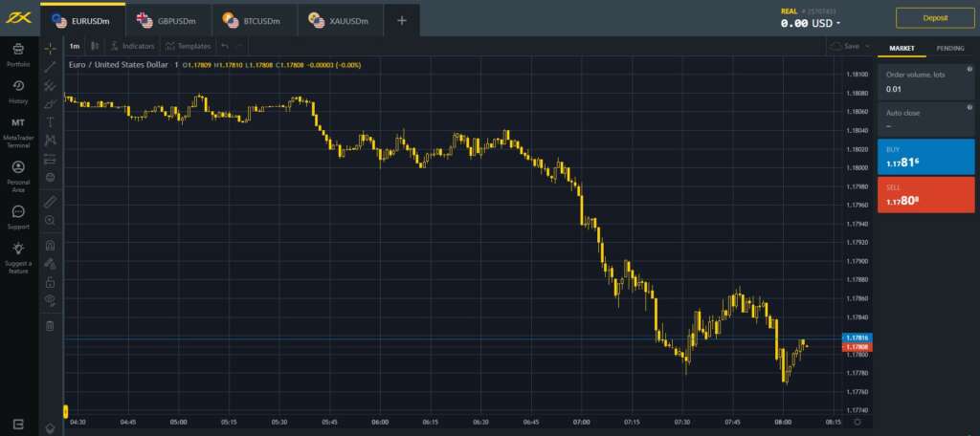
Task: Expand the Save dropdown arrow
Action: [867, 46]
